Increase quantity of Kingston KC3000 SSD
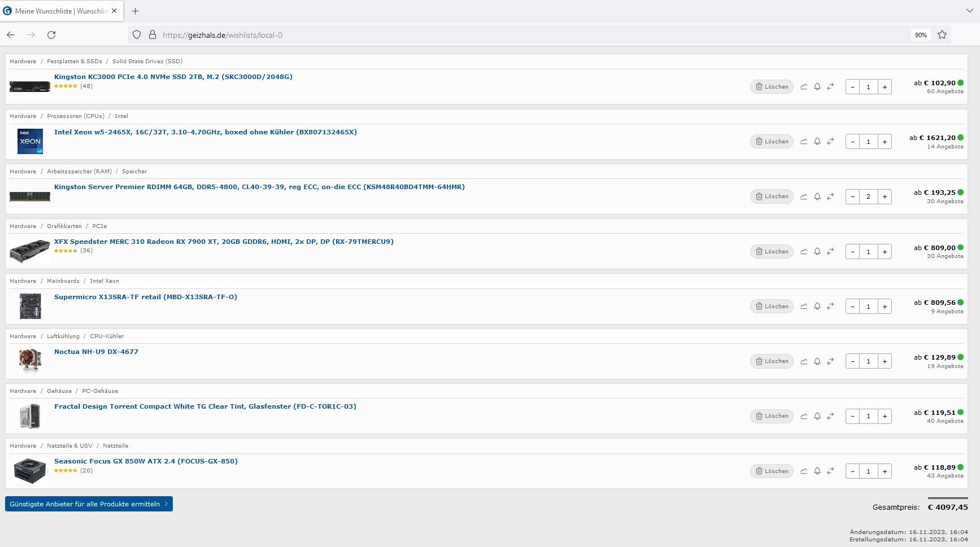Image resolution: width=980 pixels, height=547 pixels. click(x=885, y=87)
